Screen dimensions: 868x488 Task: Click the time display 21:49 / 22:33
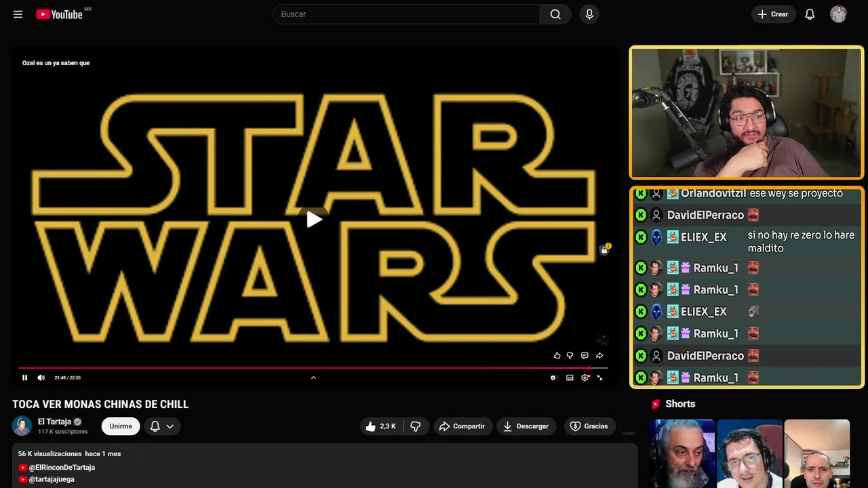68,378
